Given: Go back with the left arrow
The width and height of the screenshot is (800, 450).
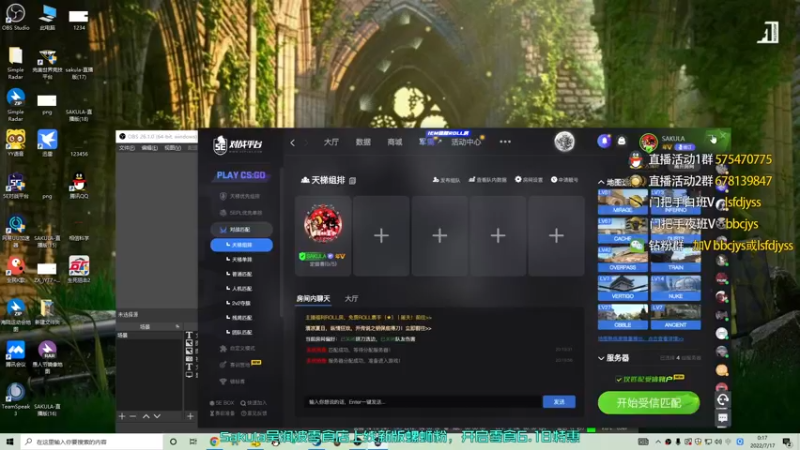Looking at the screenshot, I should pos(292,142).
